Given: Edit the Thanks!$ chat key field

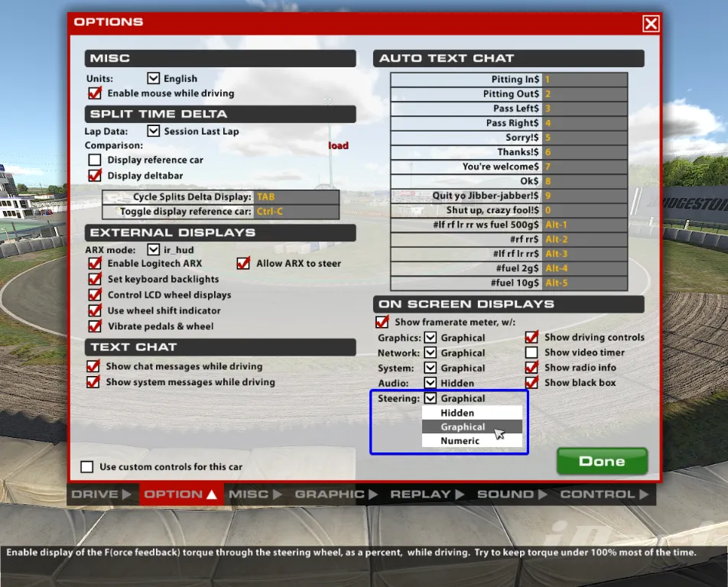Looking at the screenshot, I should pyautogui.click(x=584, y=152).
